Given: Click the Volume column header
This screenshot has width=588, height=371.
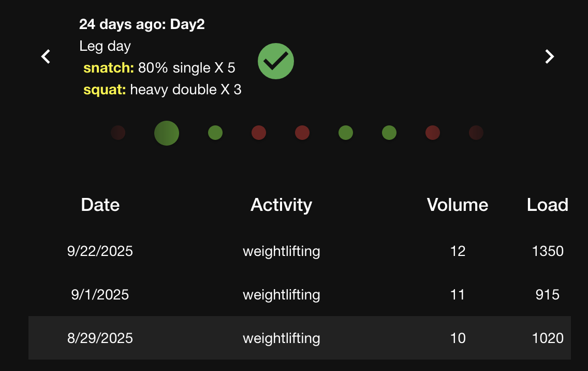Looking at the screenshot, I should coord(458,205).
